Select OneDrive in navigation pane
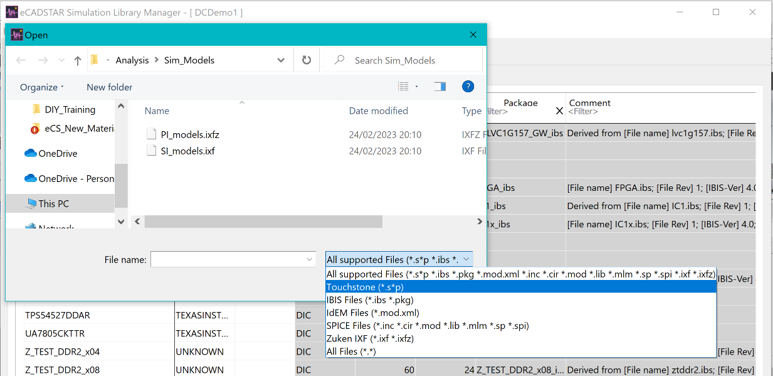Image resolution: width=773 pixels, height=376 pixels. (51, 153)
